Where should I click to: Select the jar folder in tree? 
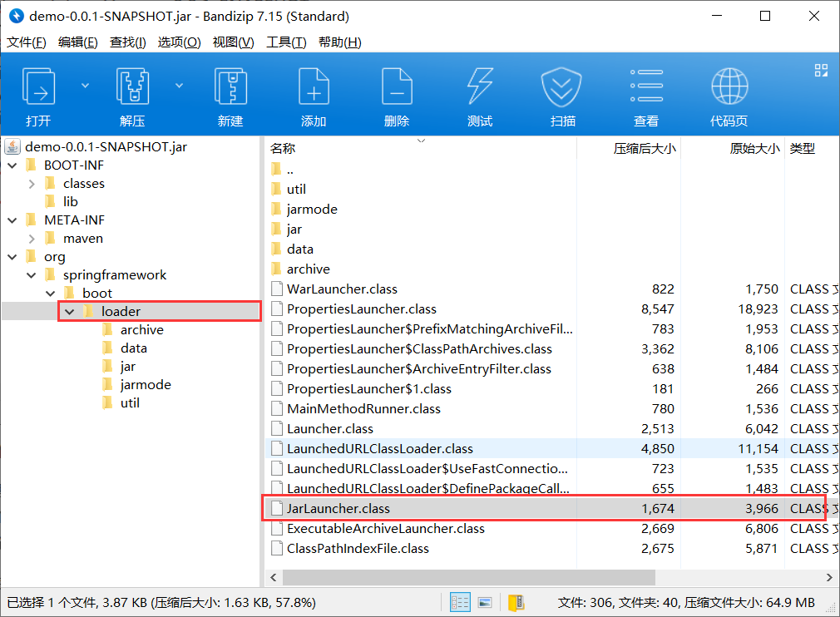click(x=127, y=367)
